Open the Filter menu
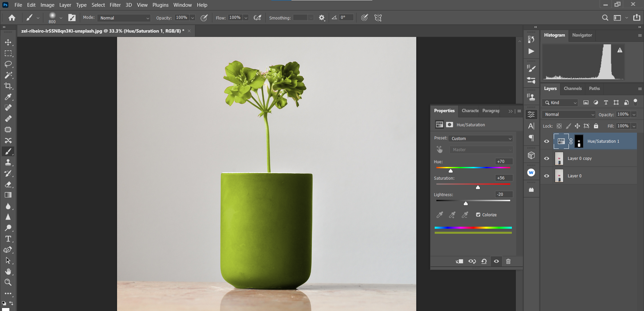Viewport: 644px width, 311px height. [x=115, y=5]
